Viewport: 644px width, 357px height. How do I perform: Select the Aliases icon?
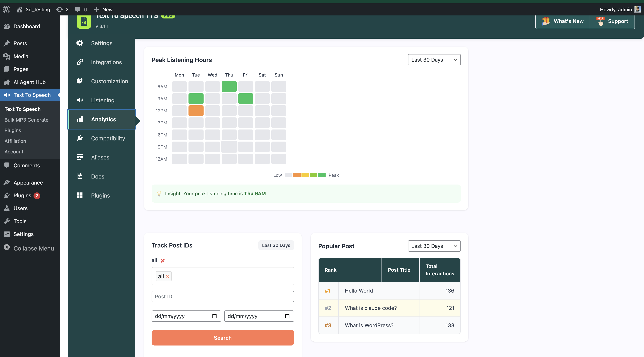(79, 157)
